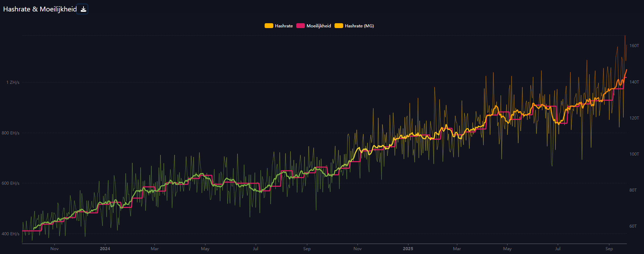Hide the Moeilijkheid series via its legend label
This screenshot has height=254, width=644.
[319, 26]
